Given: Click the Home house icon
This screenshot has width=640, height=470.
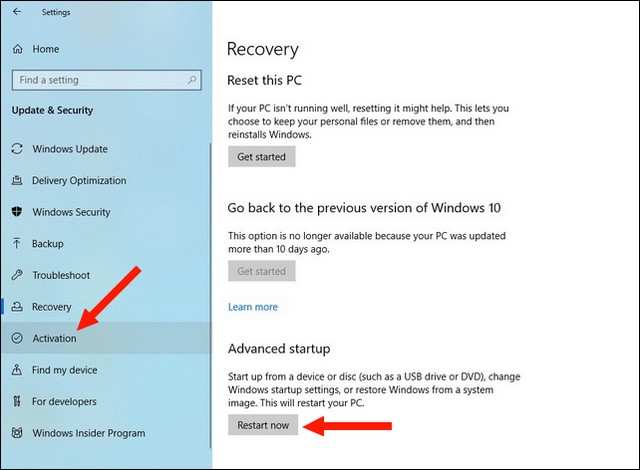Looking at the screenshot, I should tap(18, 49).
